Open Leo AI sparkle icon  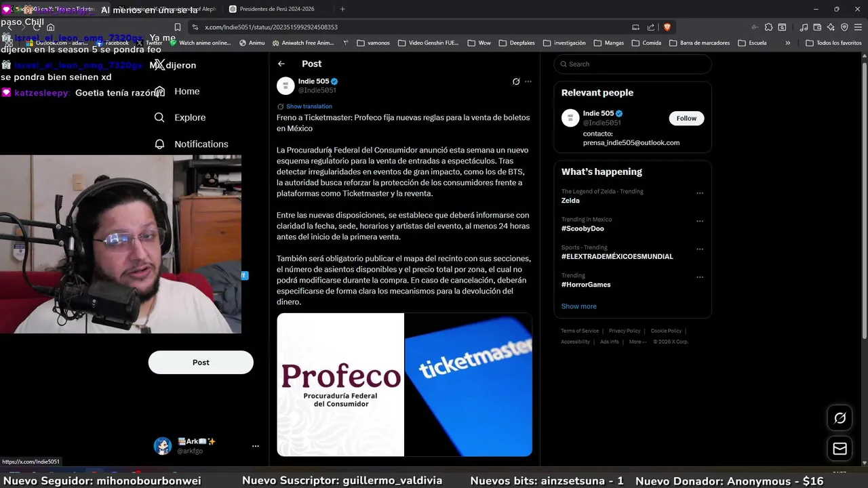point(831,27)
